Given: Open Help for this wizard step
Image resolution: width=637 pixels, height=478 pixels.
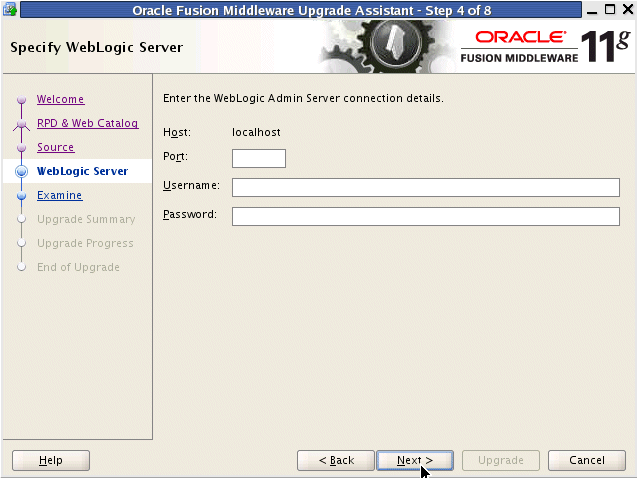Looking at the screenshot, I should point(51,460).
